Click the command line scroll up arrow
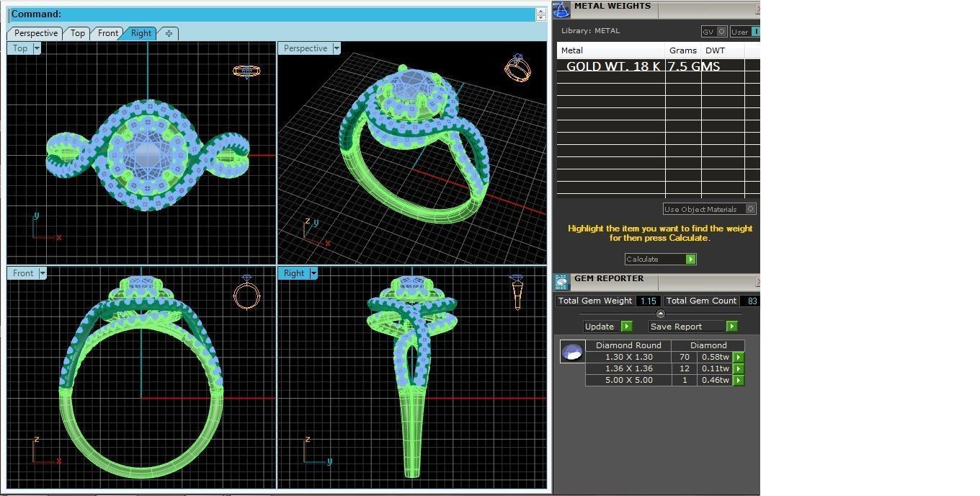The height and width of the screenshot is (496, 980). pos(540,11)
